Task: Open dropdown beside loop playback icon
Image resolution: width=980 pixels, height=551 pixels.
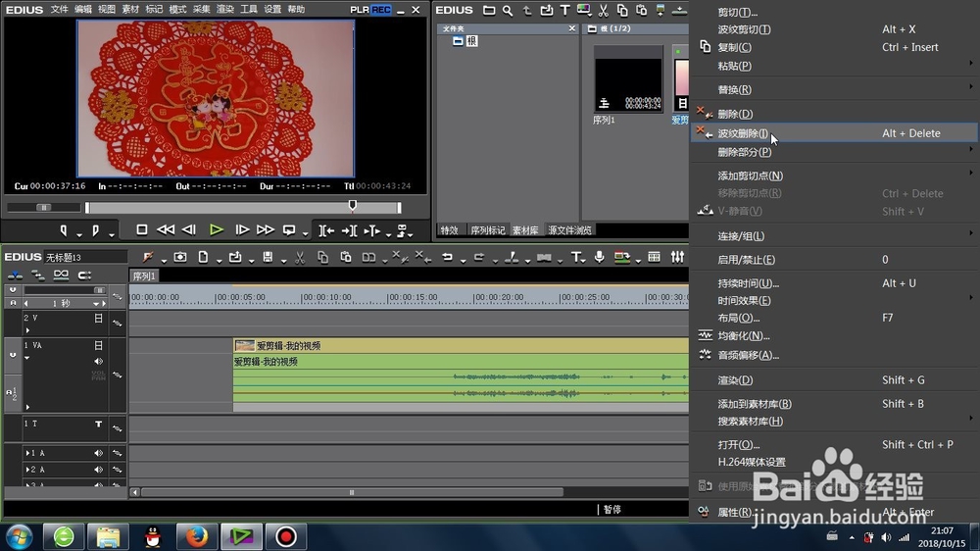Action: tap(305, 233)
